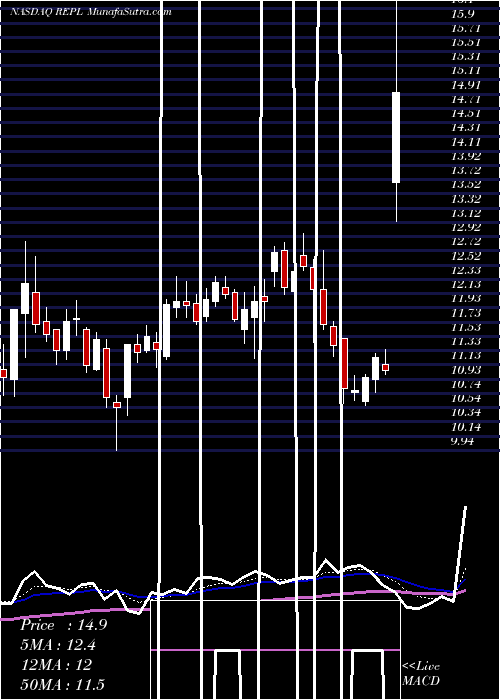Screen dimensions: 500x700
Task: Click the 10.54 price axis label
Action: (466, 398)
